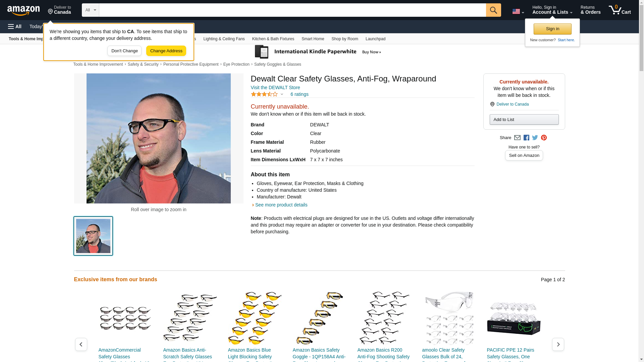Screen dimensions: 644x362
Task: Click the magnifying glass search button
Action: click(x=493, y=10)
